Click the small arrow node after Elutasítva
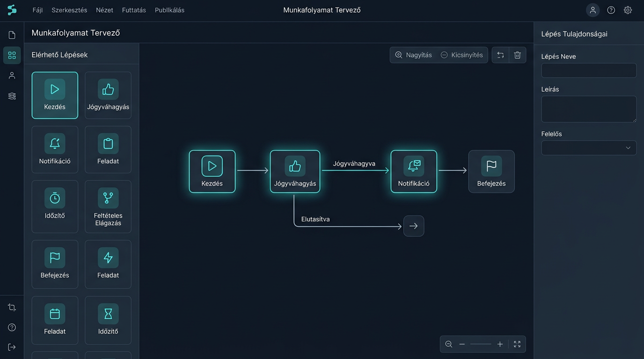Screen dimensions: 644x359 pyautogui.click(x=414, y=226)
